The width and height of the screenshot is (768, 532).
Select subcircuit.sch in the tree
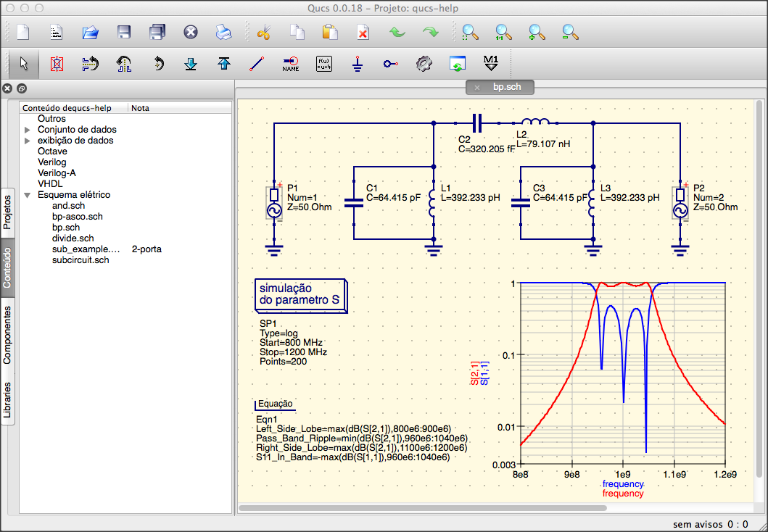click(80, 260)
